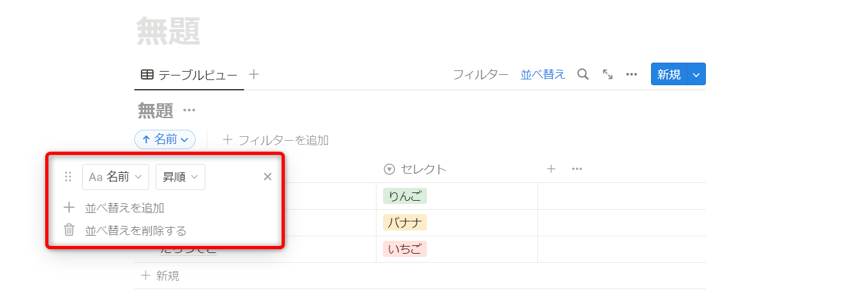This screenshot has width=868, height=295.
Task: Select the テーブルビュー tab
Action: point(189,74)
